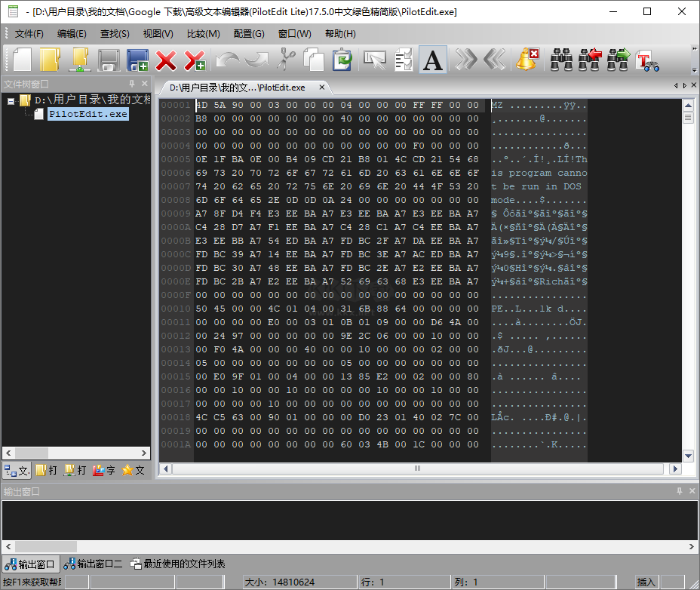Open the 窗口(W) menu
700x590 pixels.
[x=295, y=34]
